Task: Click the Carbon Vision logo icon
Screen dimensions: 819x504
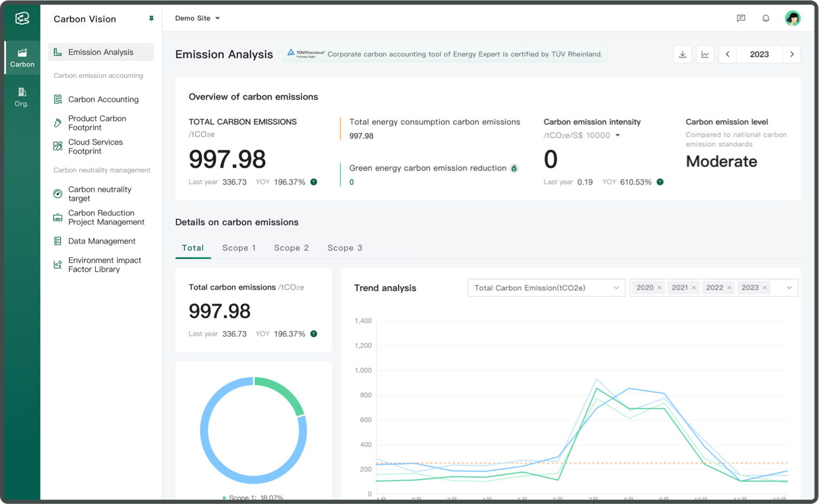Action: pos(22,18)
